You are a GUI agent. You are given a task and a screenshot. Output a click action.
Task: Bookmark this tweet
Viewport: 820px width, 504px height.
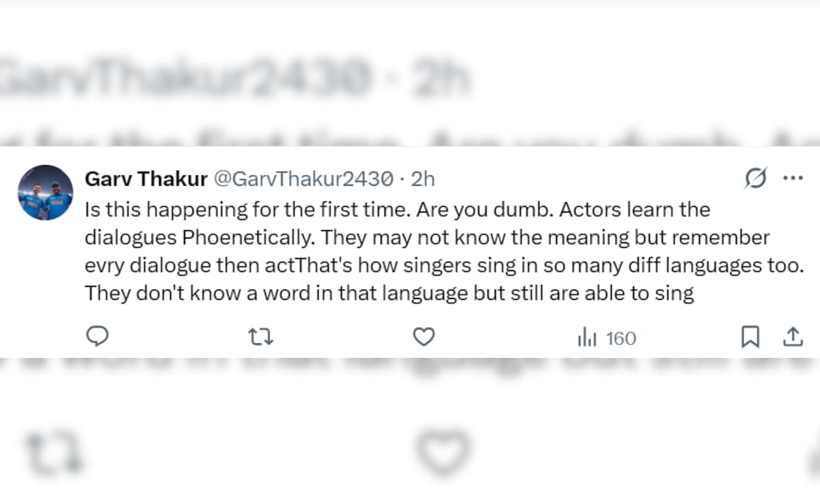(x=750, y=337)
